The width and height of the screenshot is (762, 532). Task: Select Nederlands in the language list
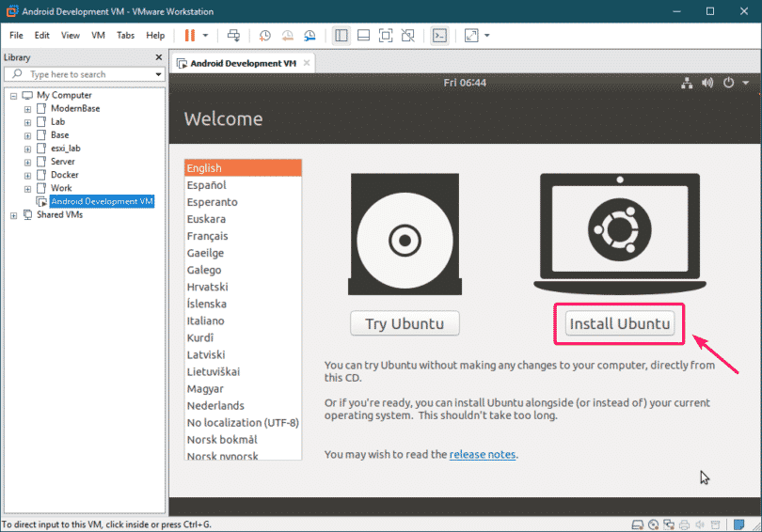pyautogui.click(x=243, y=405)
